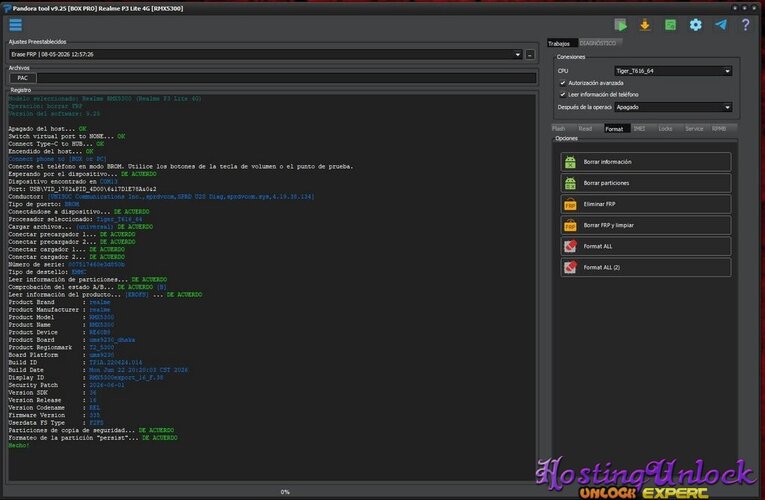The width and height of the screenshot is (765, 500).
Task: Click the 'Product Brand' log row
Action: click(59, 302)
